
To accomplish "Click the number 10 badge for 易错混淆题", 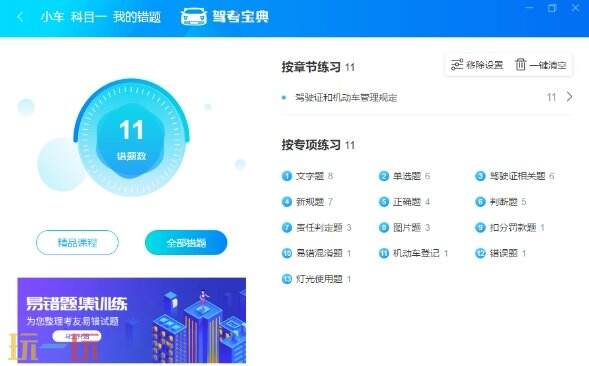I will point(287,253).
